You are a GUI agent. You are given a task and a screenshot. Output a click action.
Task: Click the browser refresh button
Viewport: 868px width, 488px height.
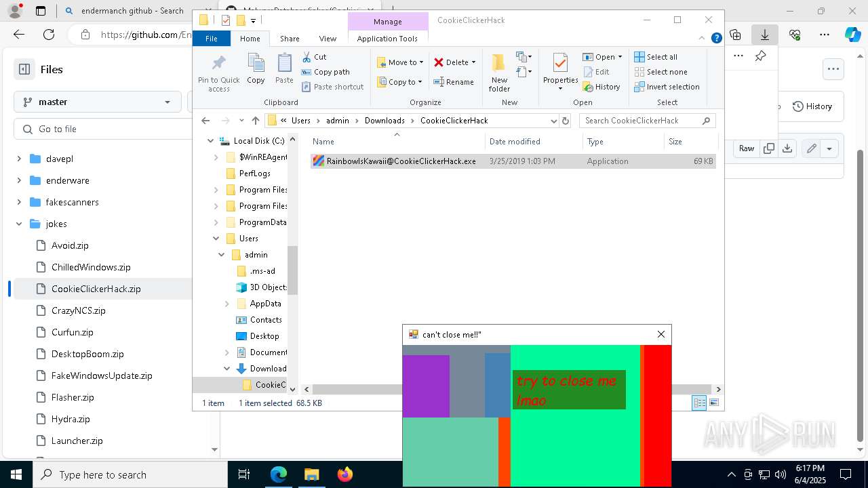(x=49, y=35)
